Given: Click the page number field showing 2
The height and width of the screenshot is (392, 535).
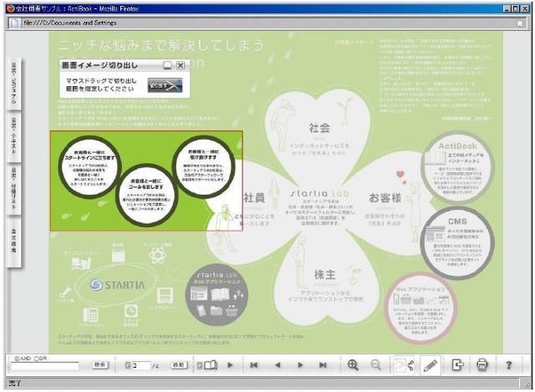Looking at the screenshot, I should [141, 366].
